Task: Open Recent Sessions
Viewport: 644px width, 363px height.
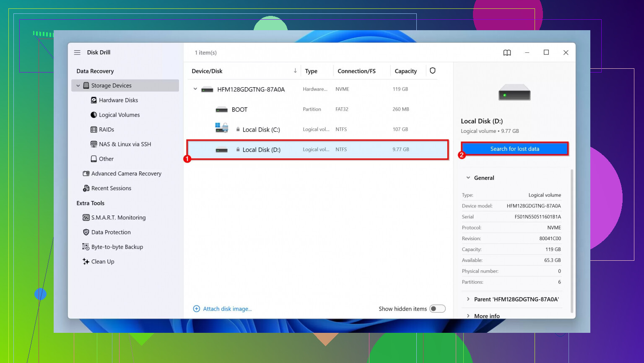Action: pyautogui.click(x=111, y=188)
